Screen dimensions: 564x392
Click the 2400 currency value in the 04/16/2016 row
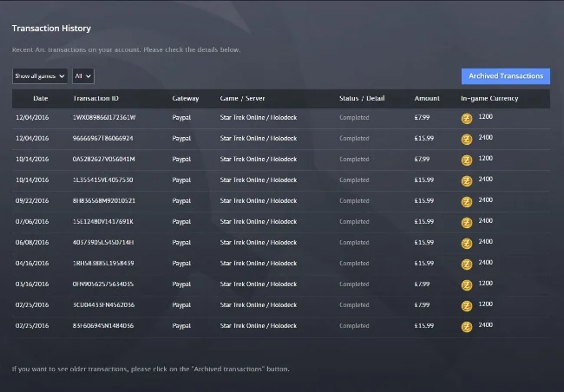486,263
